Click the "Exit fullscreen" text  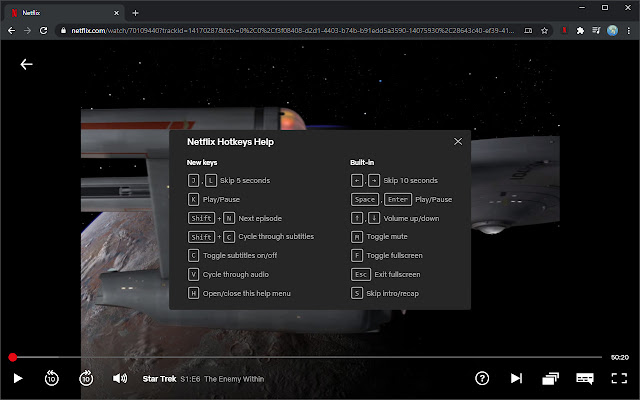397,274
